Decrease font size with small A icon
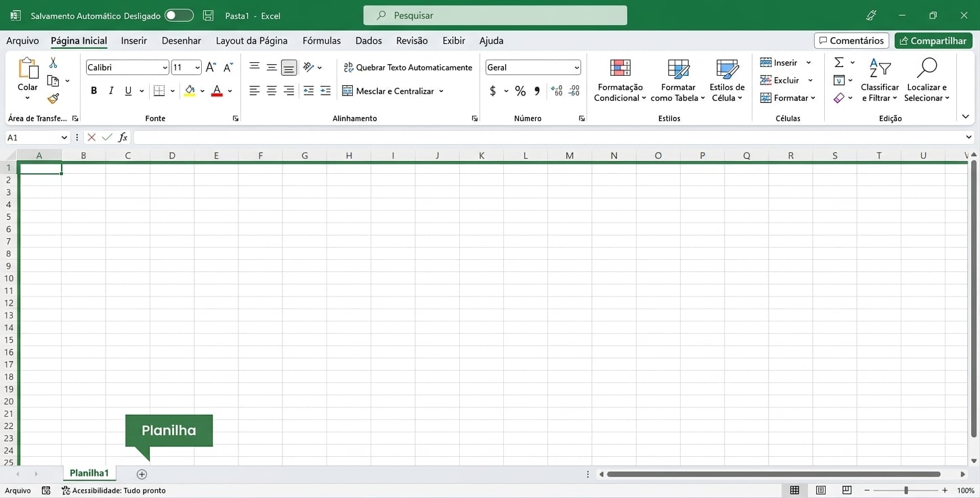 pos(228,67)
